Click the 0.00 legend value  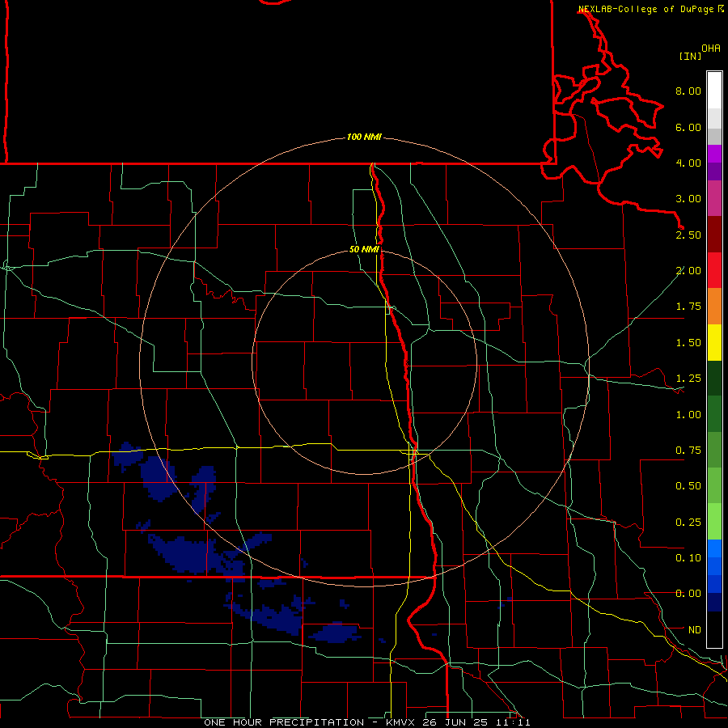pyautogui.click(x=688, y=594)
